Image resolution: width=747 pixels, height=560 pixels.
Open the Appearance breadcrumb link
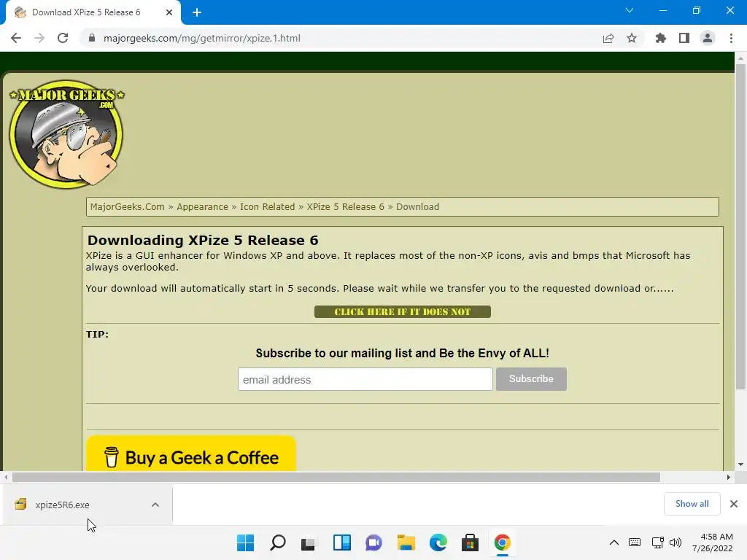[203, 206]
